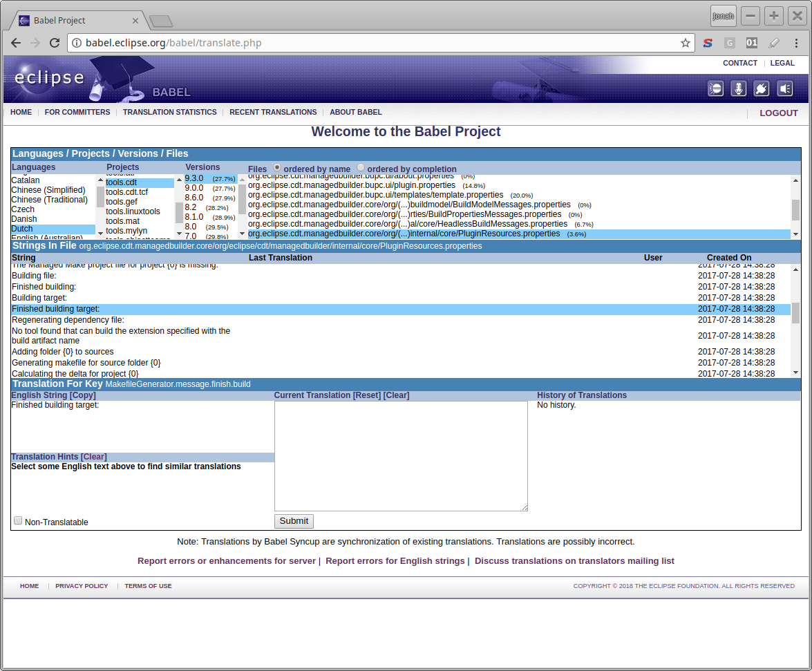The height and width of the screenshot is (671, 812).
Task: Go to FOR COMMITTERS page
Action: pyautogui.click(x=77, y=113)
